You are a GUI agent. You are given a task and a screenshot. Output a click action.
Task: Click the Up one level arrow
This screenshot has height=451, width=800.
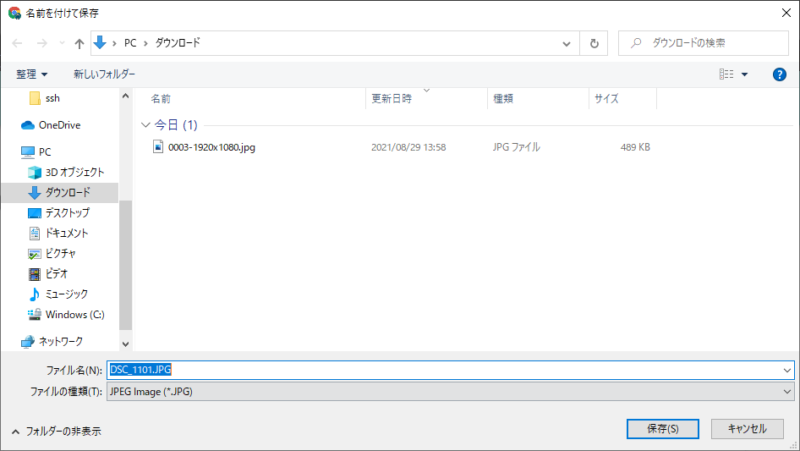(79, 44)
